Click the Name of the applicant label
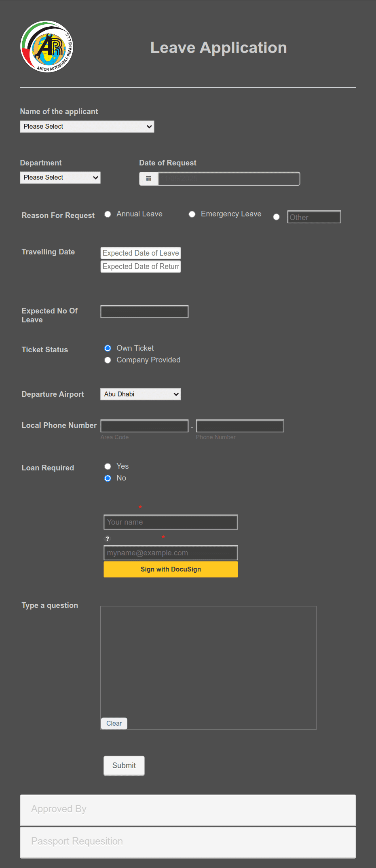Viewport: 376px width, 868px height. [59, 112]
